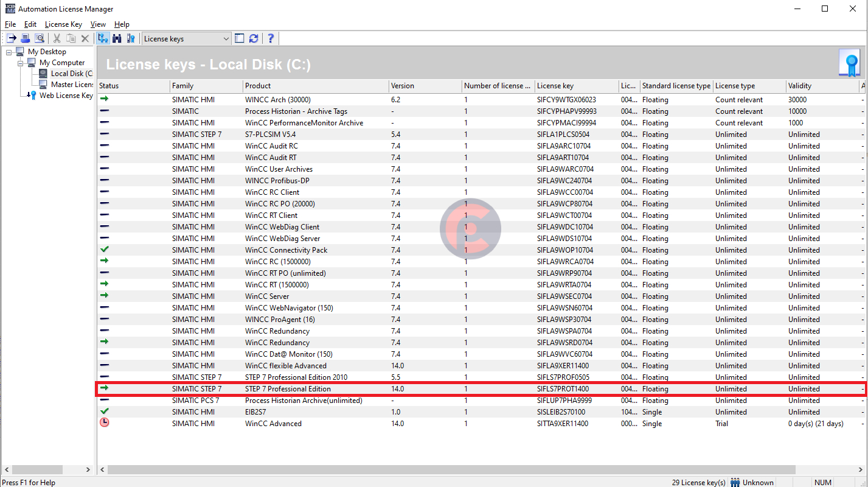Open the Help menu
The height and width of the screenshot is (487, 868).
pyautogui.click(x=122, y=24)
